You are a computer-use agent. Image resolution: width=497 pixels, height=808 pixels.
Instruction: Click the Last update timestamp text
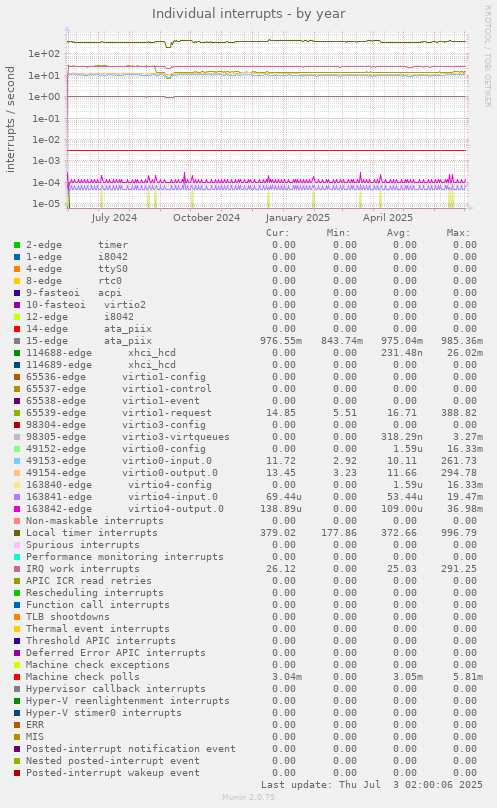click(372, 785)
